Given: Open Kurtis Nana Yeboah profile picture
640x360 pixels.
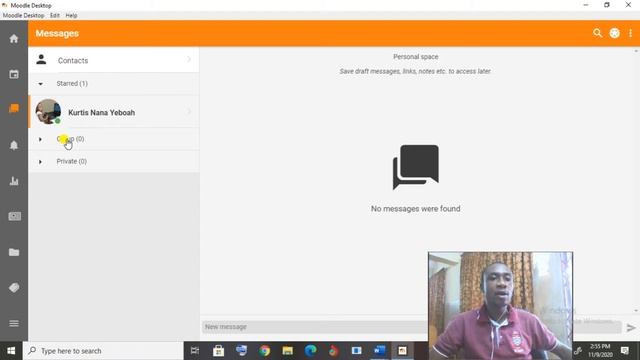Looking at the screenshot, I should coord(48,111).
